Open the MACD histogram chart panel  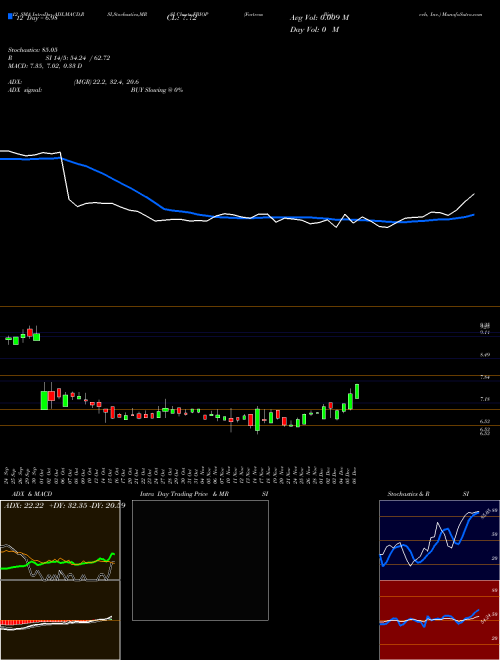click(x=60, y=620)
